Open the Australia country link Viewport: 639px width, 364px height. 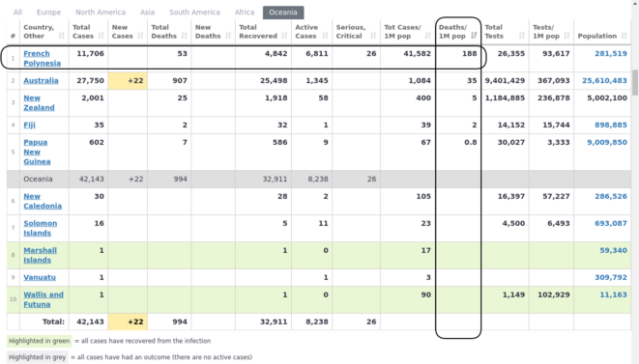pos(41,80)
